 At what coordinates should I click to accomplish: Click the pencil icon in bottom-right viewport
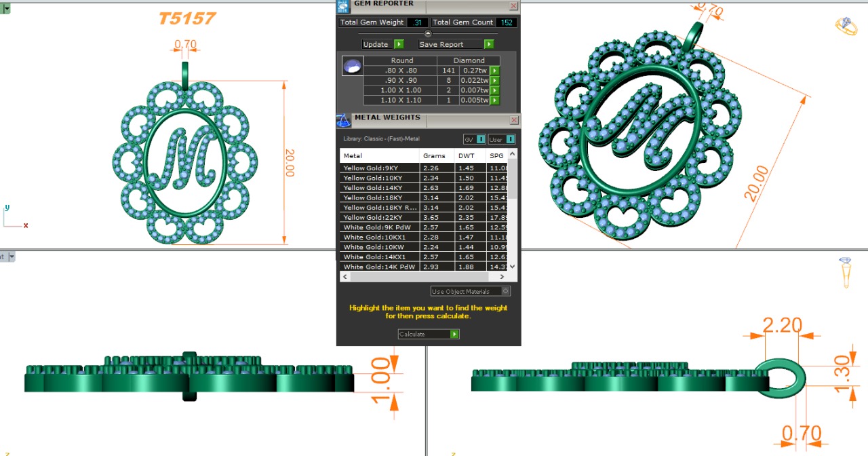(845, 271)
